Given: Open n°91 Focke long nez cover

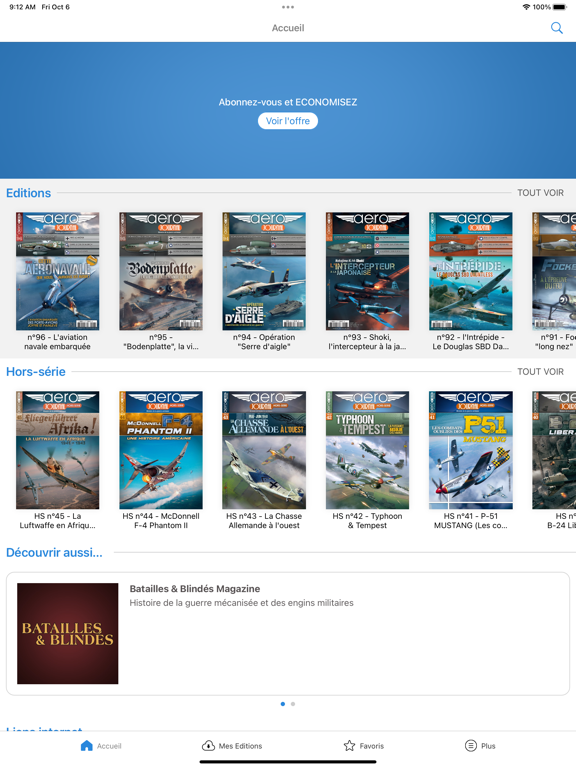Looking at the screenshot, I should [554, 271].
